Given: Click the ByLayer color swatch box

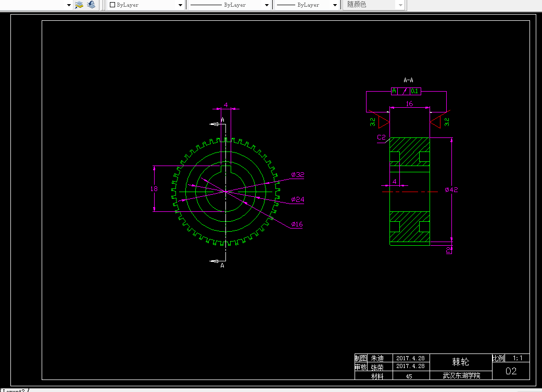Looking at the screenshot, I should click(x=112, y=5).
